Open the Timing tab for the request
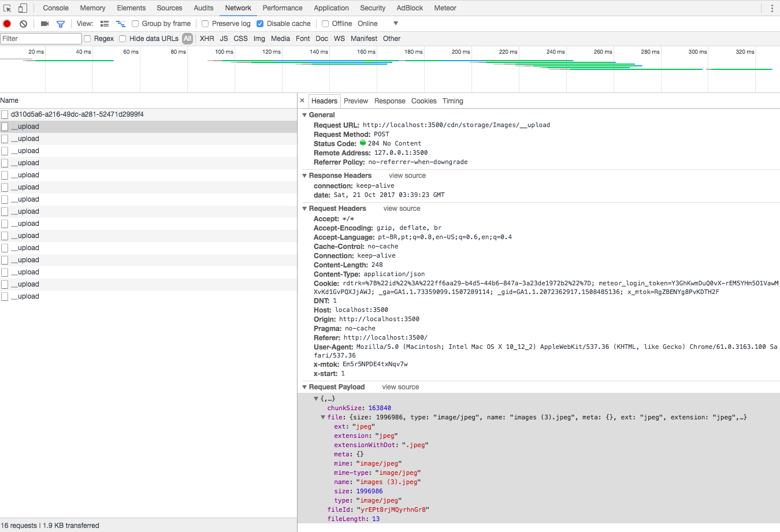Image resolution: width=780 pixels, height=532 pixels. click(452, 101)
